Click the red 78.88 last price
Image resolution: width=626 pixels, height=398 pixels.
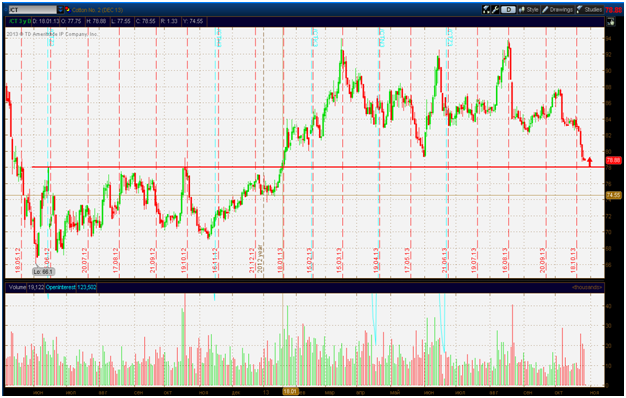[x=614, y=10]
